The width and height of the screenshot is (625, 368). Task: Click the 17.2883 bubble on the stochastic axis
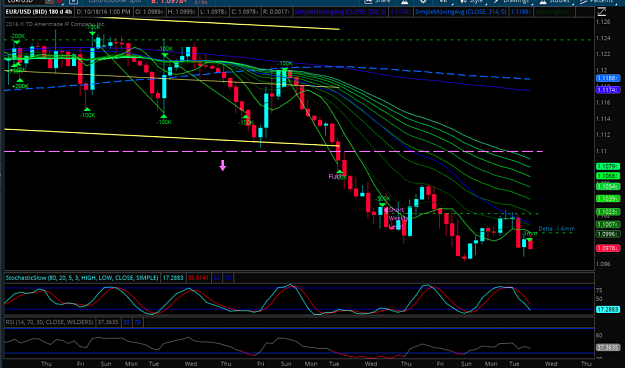point(608,309)
